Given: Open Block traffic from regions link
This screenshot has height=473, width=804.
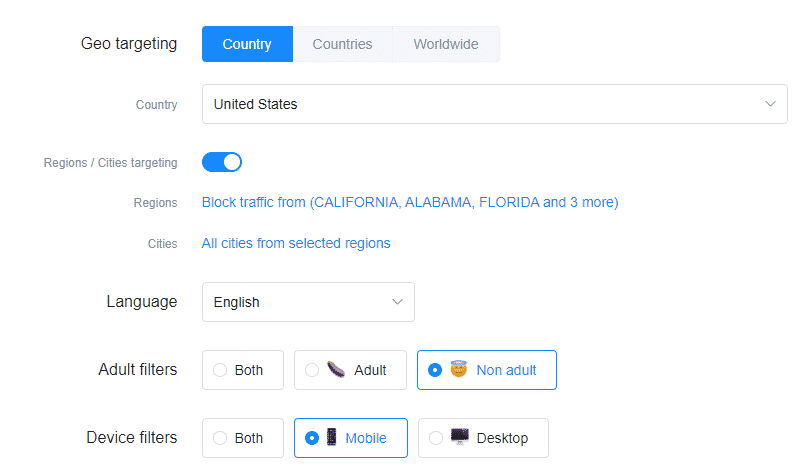Looking at the screenshot, I should [x=410, y=202].
